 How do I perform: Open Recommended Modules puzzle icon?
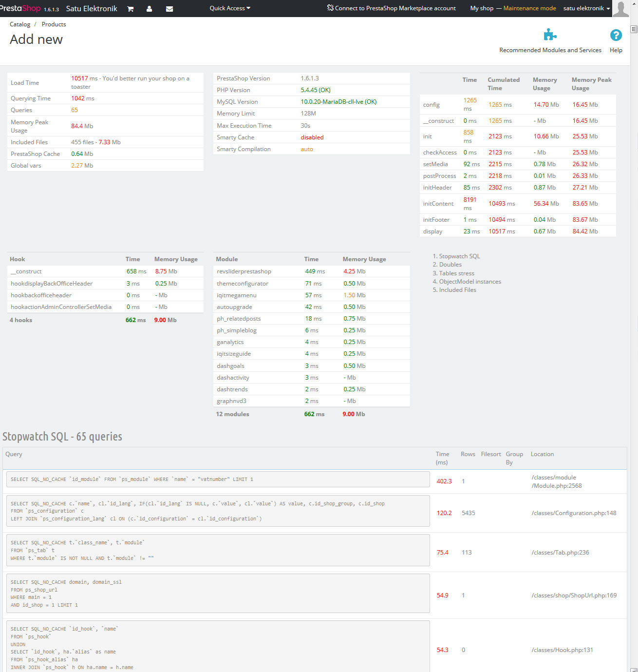point(550,35)
